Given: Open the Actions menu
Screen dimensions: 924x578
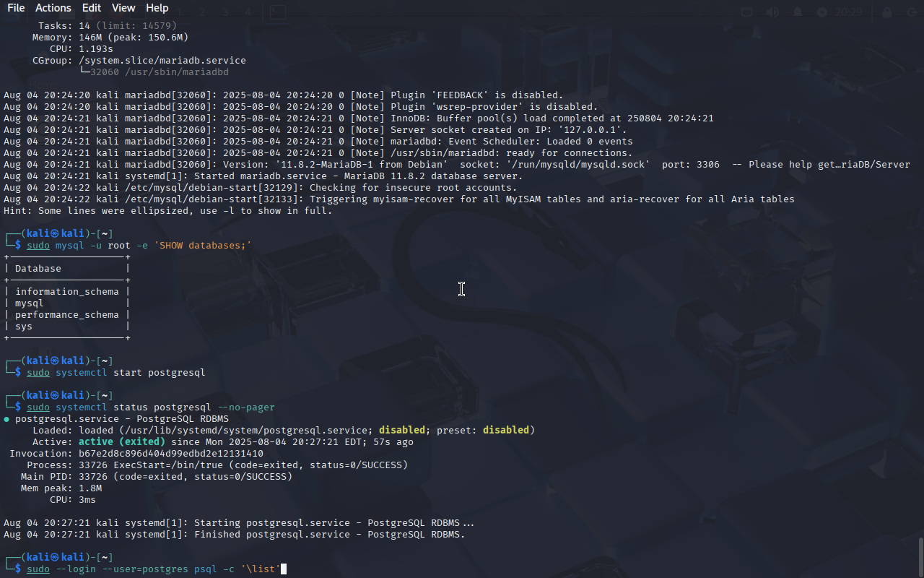Looking at the screenshot, I should pos(53,8).
